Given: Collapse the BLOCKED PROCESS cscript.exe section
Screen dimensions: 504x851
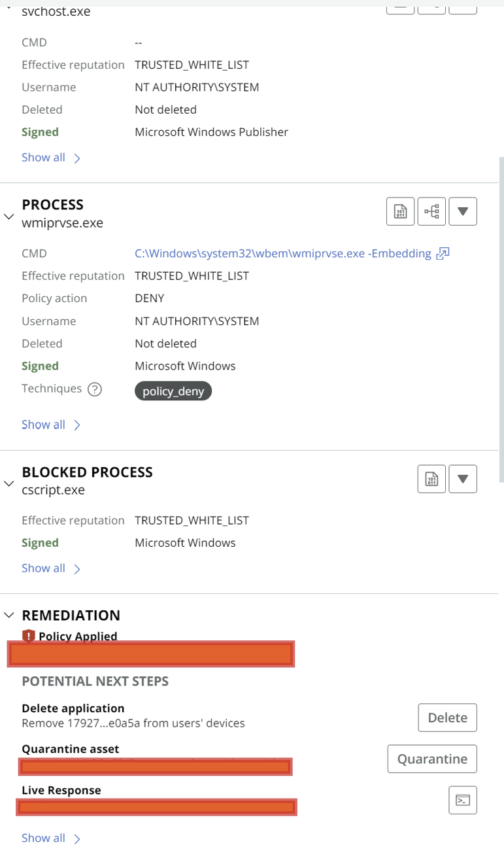Looking at the screenshot, I should [9, 483].
